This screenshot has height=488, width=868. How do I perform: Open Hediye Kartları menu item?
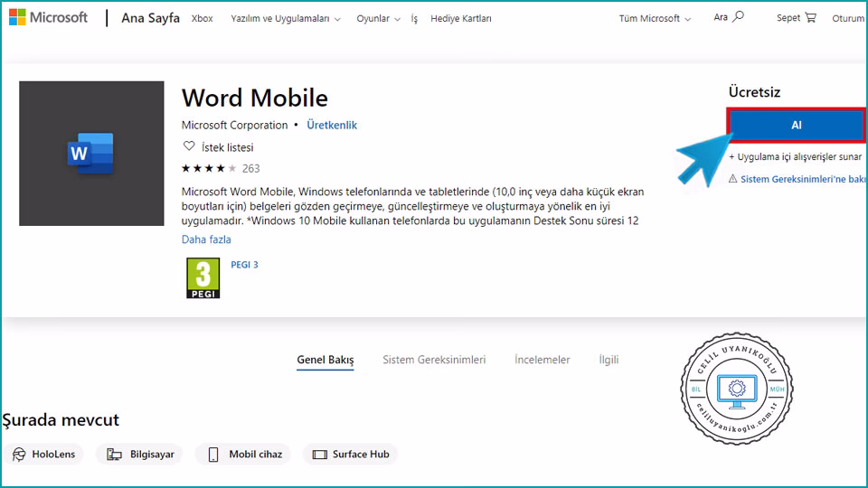click(x=460, y=18)
